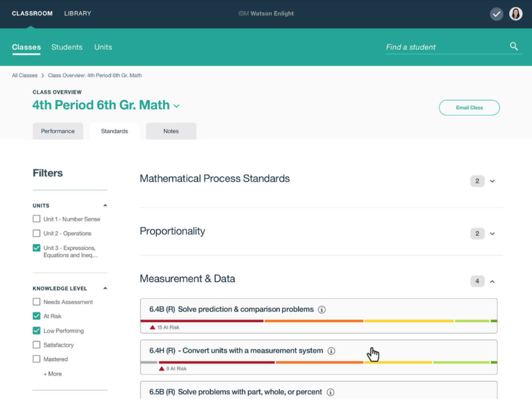This screenshot has height=411, width=532.
Task: Click the All Classes breadcrumb link
Action: (x=25, y=75)
